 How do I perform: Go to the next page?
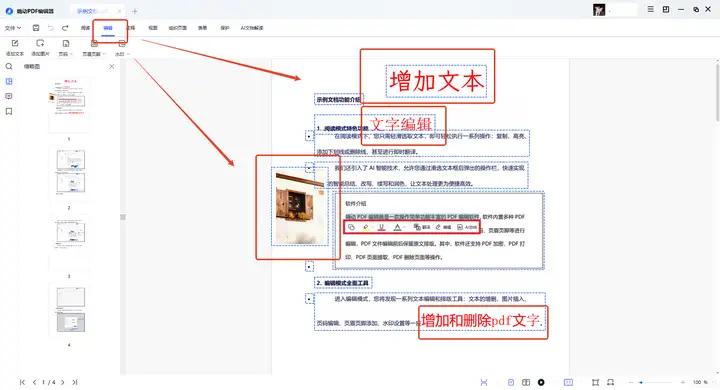62,382
